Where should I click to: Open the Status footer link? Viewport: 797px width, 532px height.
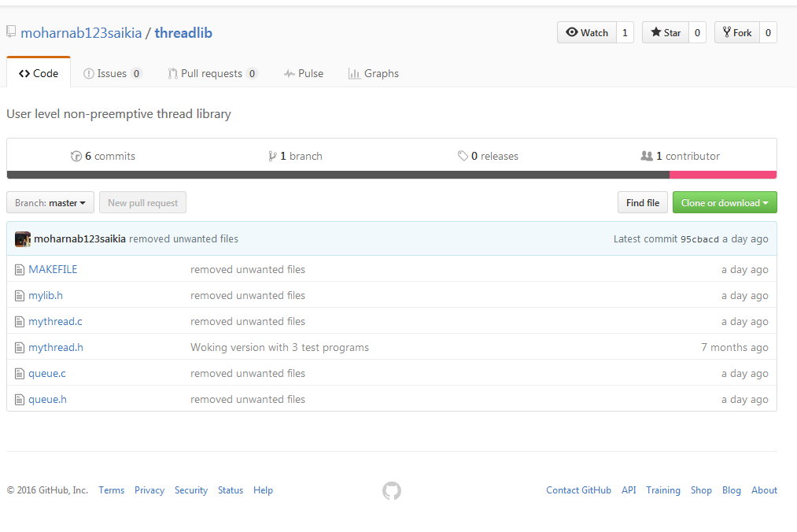pos(231,490)
